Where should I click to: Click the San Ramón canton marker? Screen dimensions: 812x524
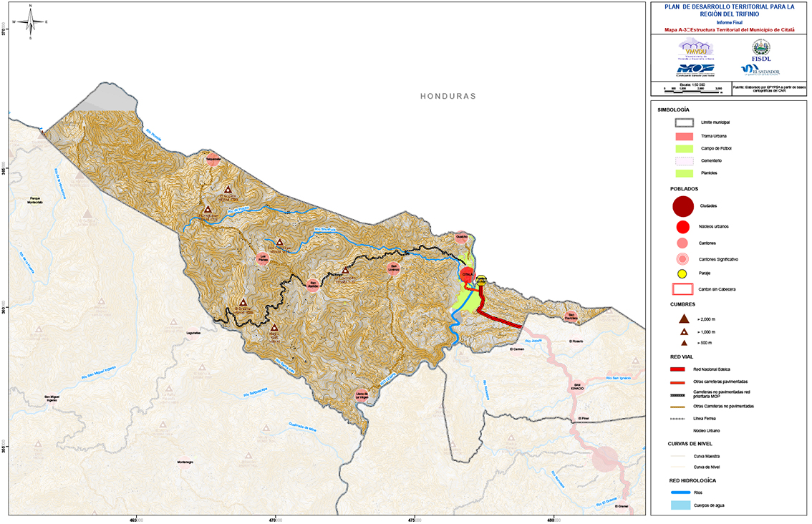[x=313, y=285]
